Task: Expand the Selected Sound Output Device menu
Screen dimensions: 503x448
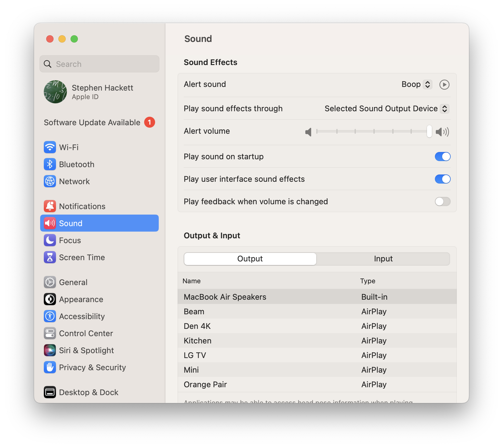Action: pos(387,109)
